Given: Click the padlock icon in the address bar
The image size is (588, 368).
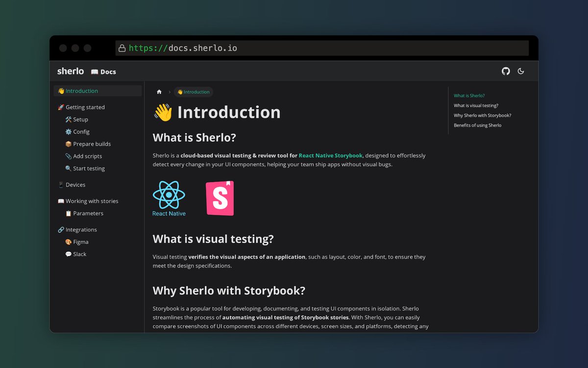Looking at the screenshot, I should coord(122,48).
